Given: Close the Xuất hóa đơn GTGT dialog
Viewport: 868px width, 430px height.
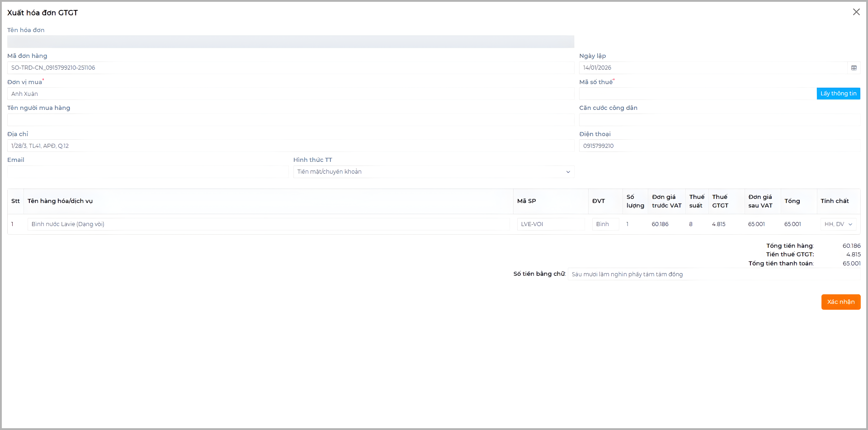Looking at the screenshot, I should (856, 12).
